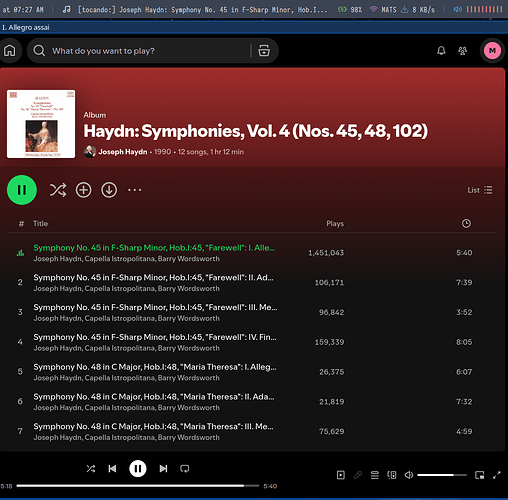Open the lyrics microphone icon
This screenshot has height=500, width=508.
click(x=358, y=475)
